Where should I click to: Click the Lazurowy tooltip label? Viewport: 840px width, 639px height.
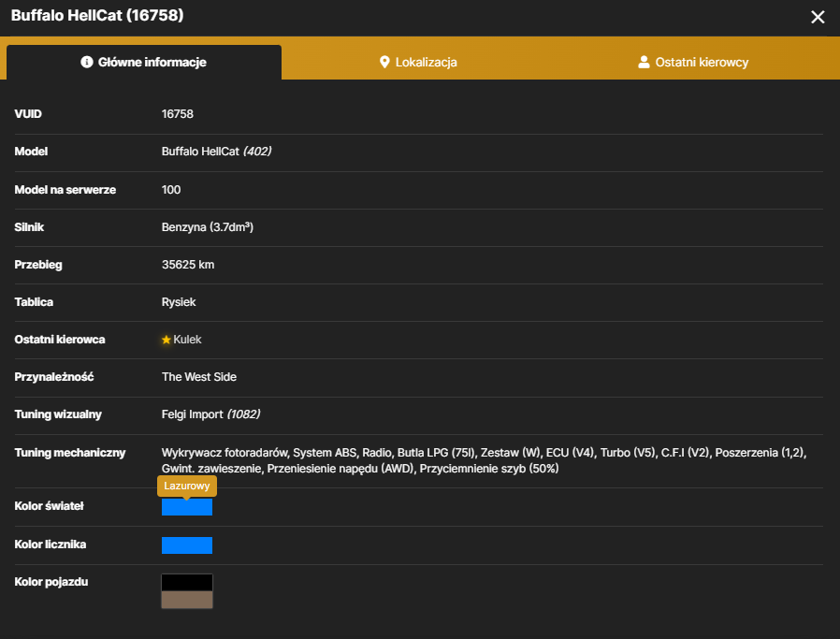click(187, 486)
